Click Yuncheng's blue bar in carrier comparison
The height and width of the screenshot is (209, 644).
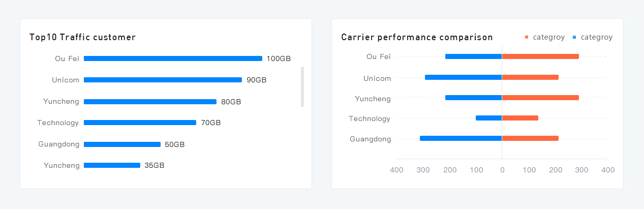(474, 98)
